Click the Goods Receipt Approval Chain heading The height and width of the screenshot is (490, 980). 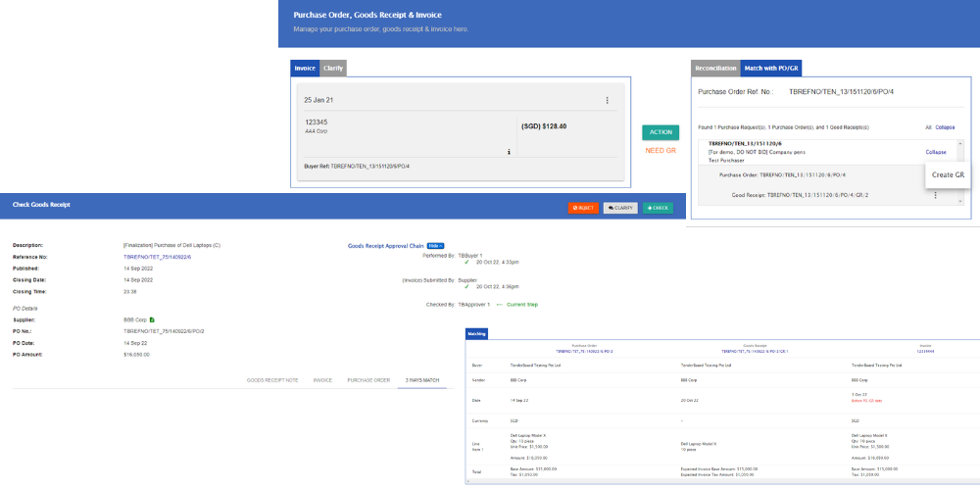click(386, 246)
